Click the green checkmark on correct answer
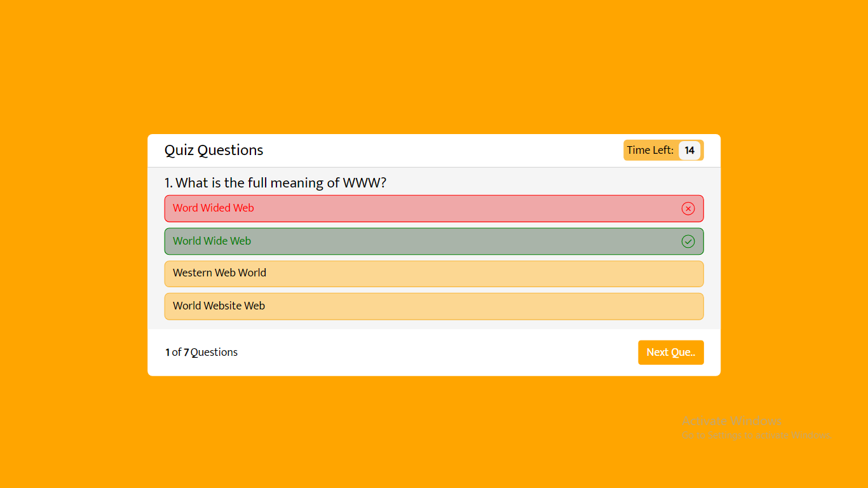The height and width of the screenshot is (488, 868). click(688, 241)
